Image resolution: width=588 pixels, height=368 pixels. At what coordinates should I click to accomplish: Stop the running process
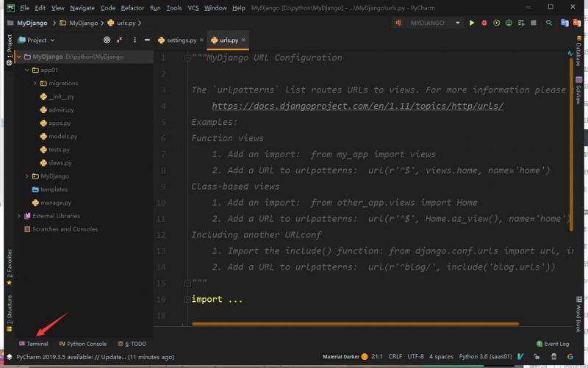tap(534, 23)
